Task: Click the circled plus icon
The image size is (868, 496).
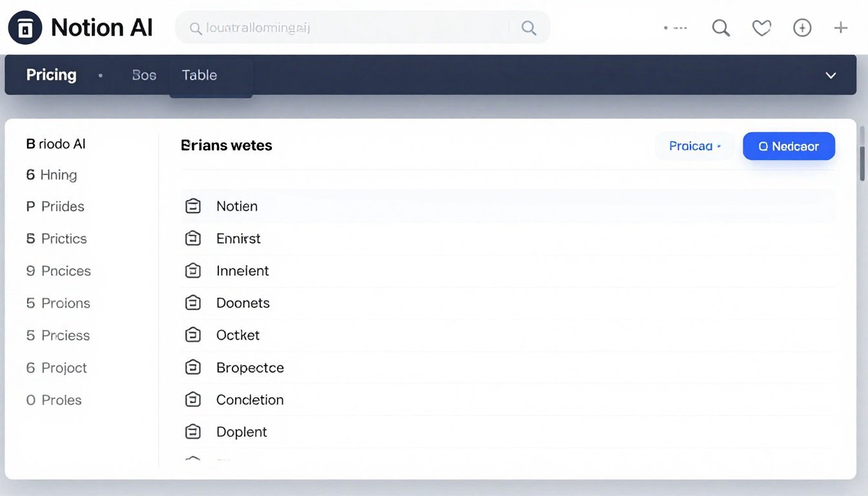Action: 801,28
